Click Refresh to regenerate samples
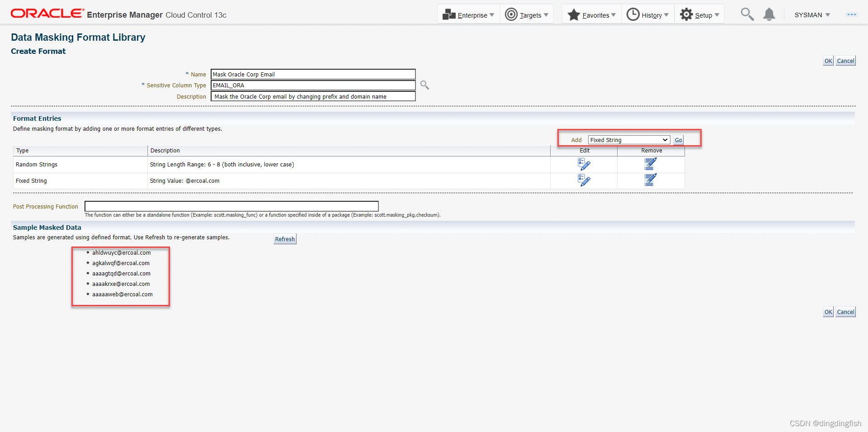868x432 pixels. (x=285, y=239)
